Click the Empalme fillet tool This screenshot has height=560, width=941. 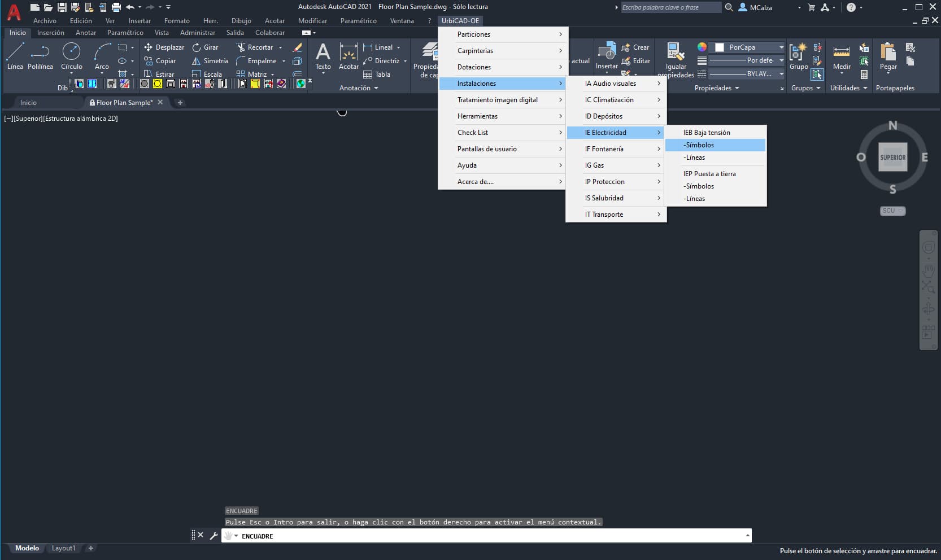(x=256, y=61)
